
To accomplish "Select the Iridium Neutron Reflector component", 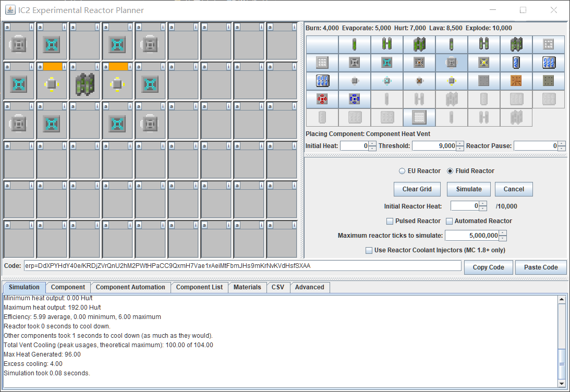I will click(x=419, y=117).
